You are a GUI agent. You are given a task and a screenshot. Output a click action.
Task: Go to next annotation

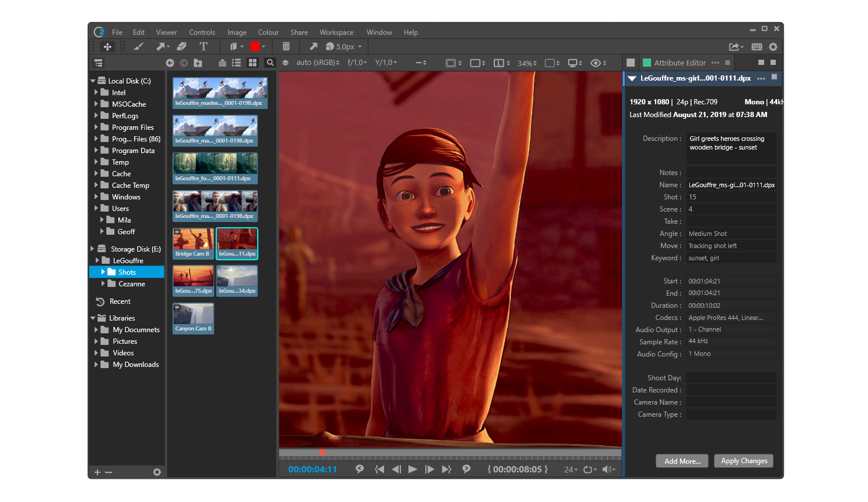pos(466,469)
